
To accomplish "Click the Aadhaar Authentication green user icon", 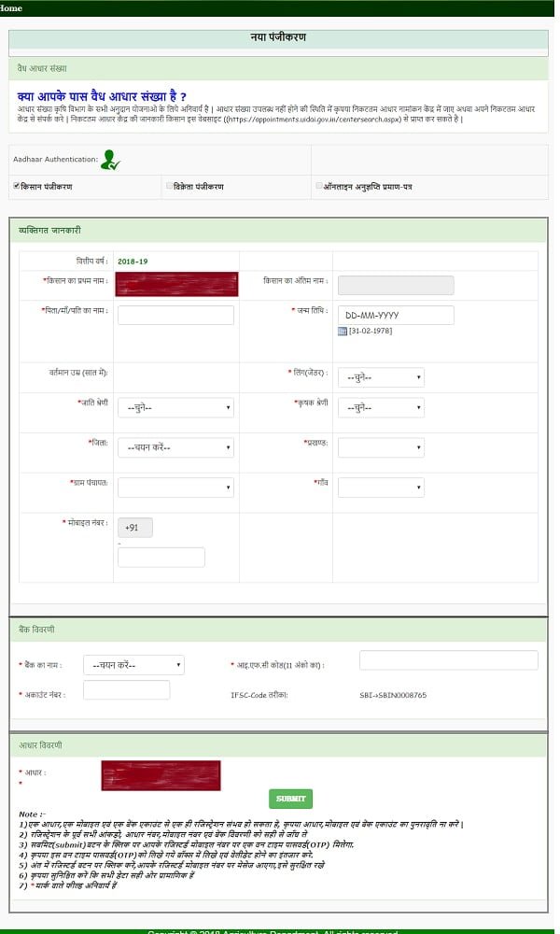I will tap(111, 160).
